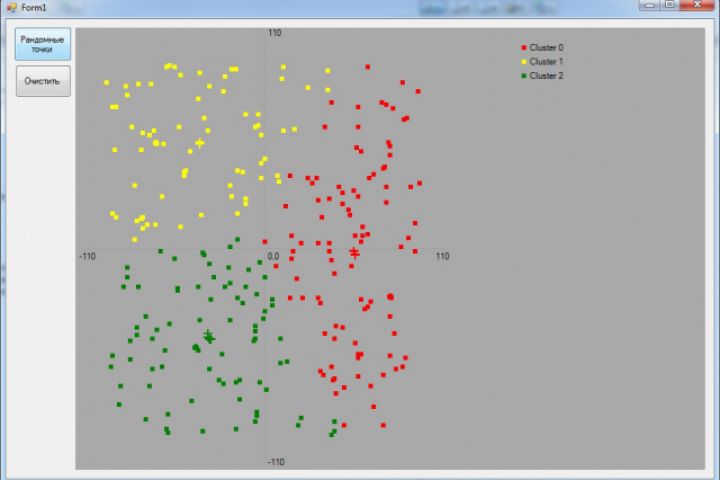Select the "Cluster 2" legend label
The width and height of the screenshot is (720, 480).
coord(546,76)
